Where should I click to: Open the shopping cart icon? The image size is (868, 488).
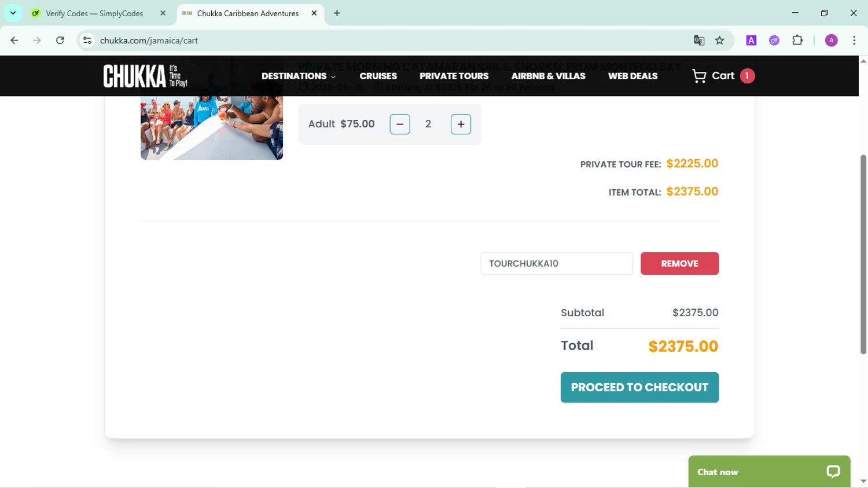tap(699, 76)
